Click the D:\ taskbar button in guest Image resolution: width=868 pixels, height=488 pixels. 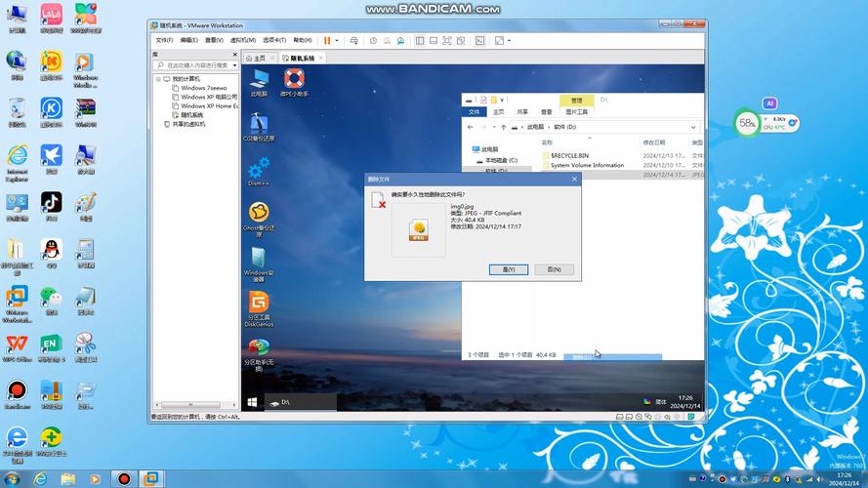coord(301,402)
